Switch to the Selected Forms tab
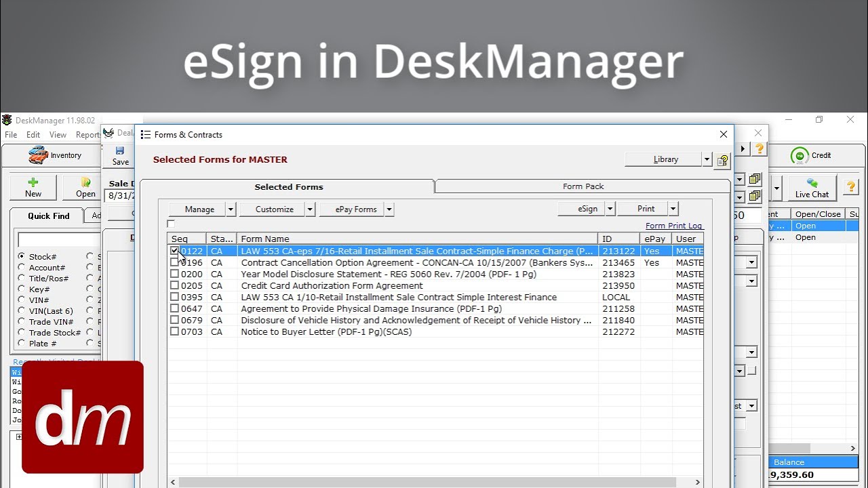 [288, 187]
